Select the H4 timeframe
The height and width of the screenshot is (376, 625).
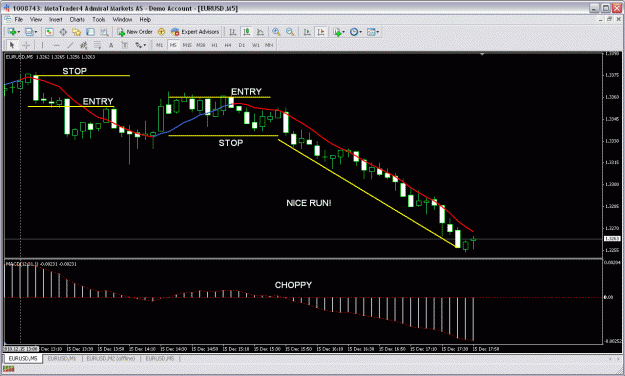(228, 45)
